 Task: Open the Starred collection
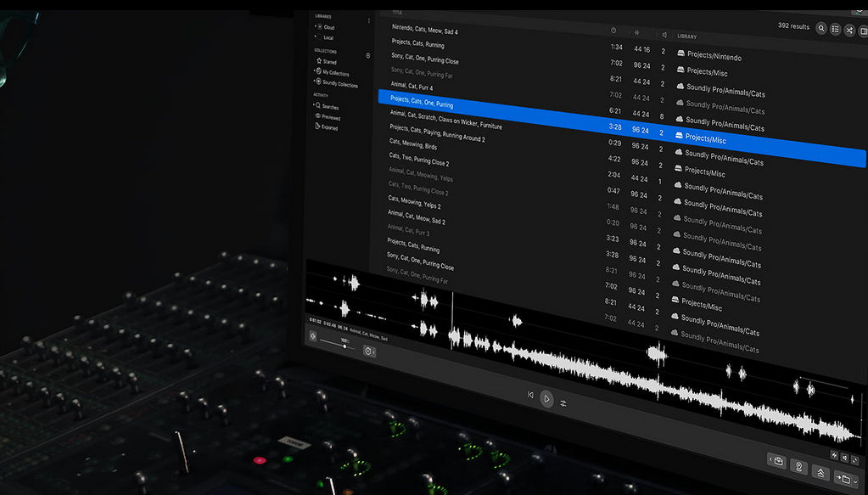coord(327,61)
